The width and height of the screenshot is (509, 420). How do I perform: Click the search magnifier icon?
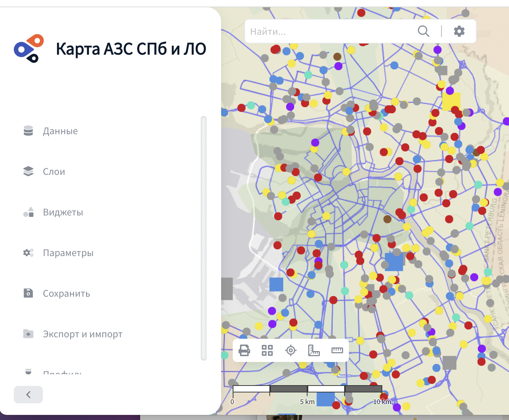[x=423, y=31]
